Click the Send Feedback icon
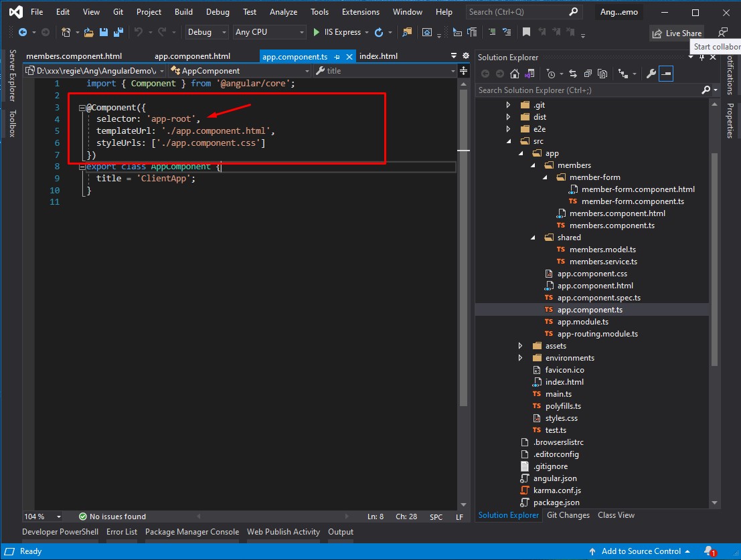Viewport: 741px width, 560px height. click(722, 32)
